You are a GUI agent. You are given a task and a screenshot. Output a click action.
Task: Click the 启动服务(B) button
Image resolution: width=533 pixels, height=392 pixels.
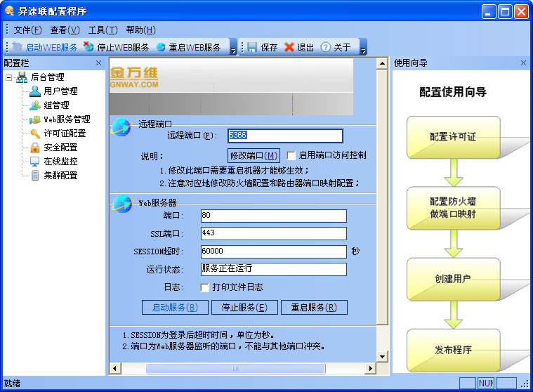click(175, 307)
